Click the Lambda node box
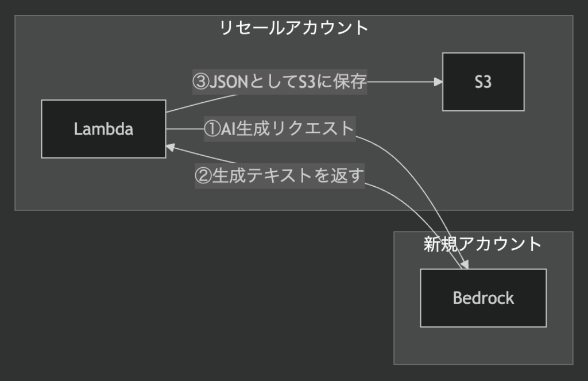 pyautogui.click(x=103, y=129)
